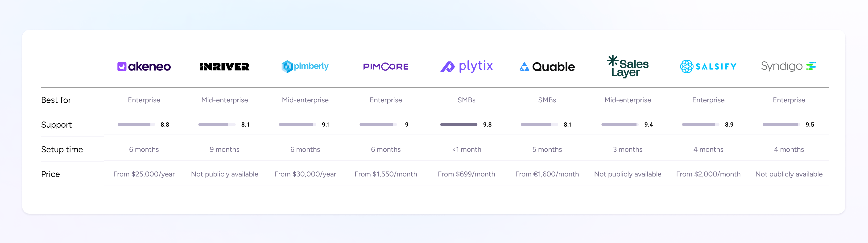This screenshot has height=243, width=868.
Task: Click the Akeneo logo
Action: pos(144,66)
